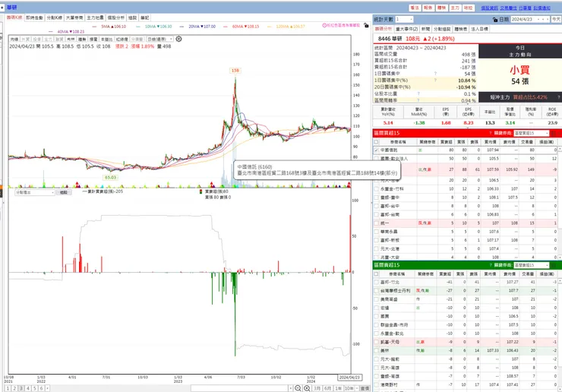Zoom out the chart with the minus magnifier

pyautogui.click(x=298, y=388)
